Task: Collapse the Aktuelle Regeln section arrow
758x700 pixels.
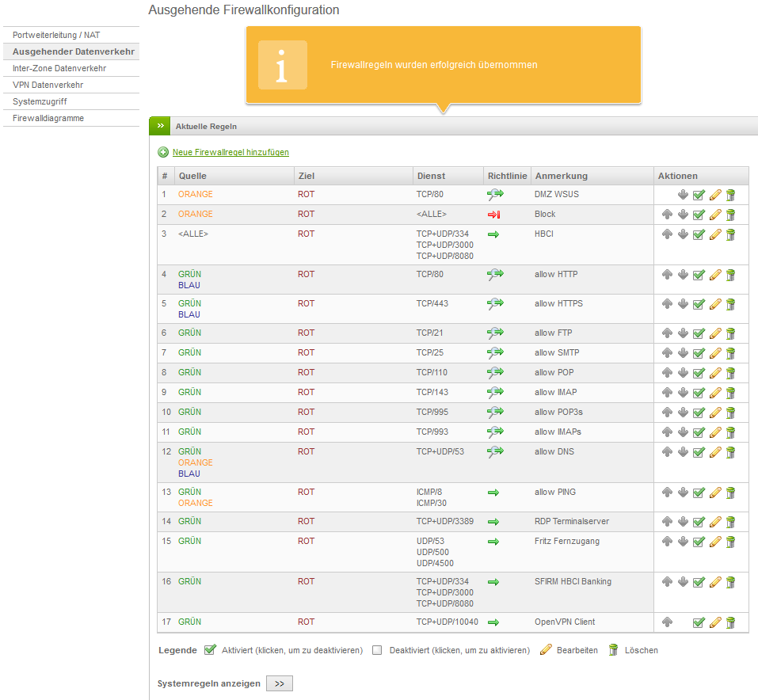Action: click(159, 126)
